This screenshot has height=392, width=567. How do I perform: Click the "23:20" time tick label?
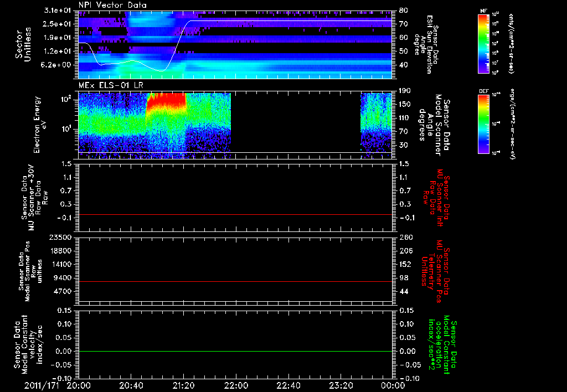pyautogui.click(x=341, y=385)
